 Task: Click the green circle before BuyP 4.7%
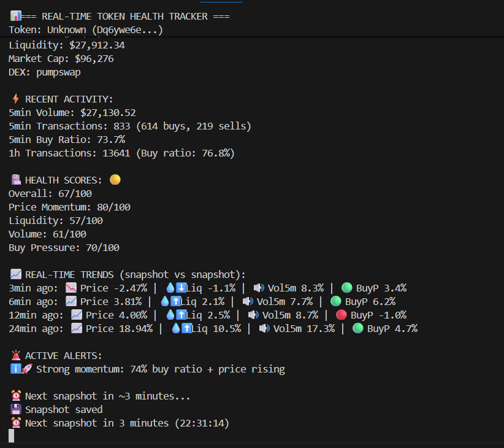tap(357, 328)
